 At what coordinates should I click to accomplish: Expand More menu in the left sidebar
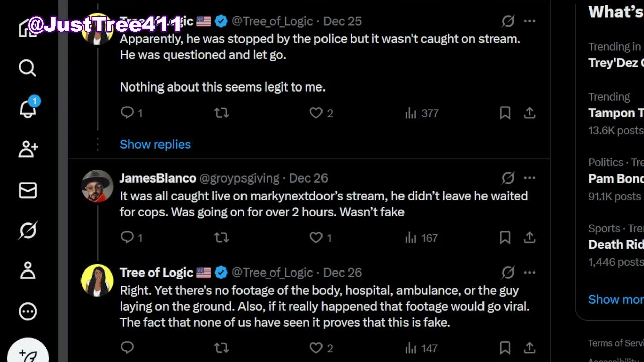tap(28, 312)
